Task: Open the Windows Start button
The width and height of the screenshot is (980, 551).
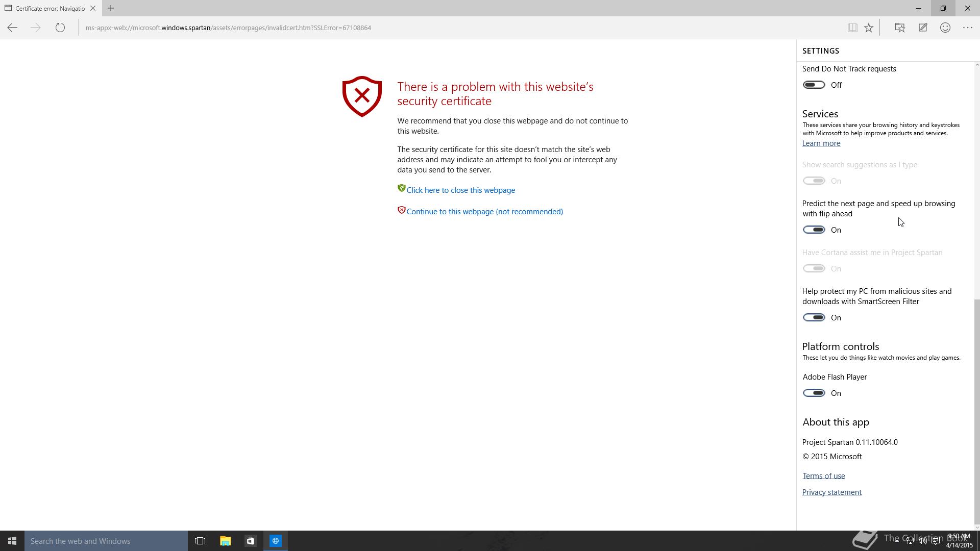Action: coord(12,541)
